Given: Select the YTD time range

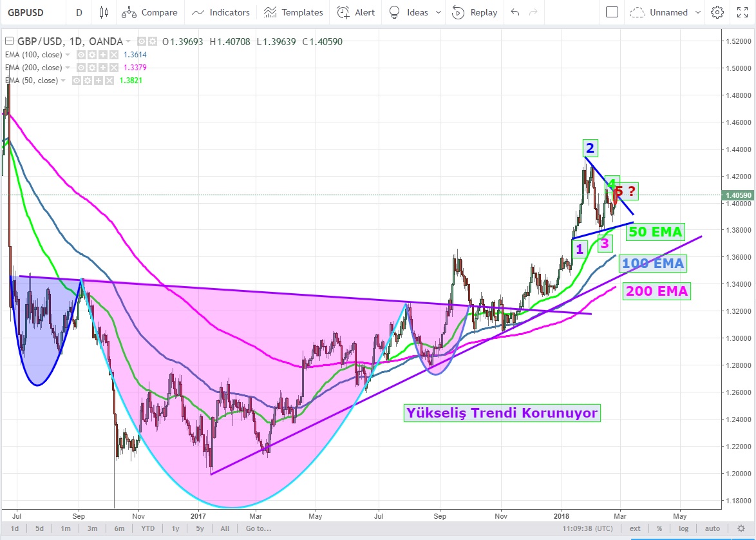Looking at the screenshot, I should pyautogui.click(x=147, y=528).
